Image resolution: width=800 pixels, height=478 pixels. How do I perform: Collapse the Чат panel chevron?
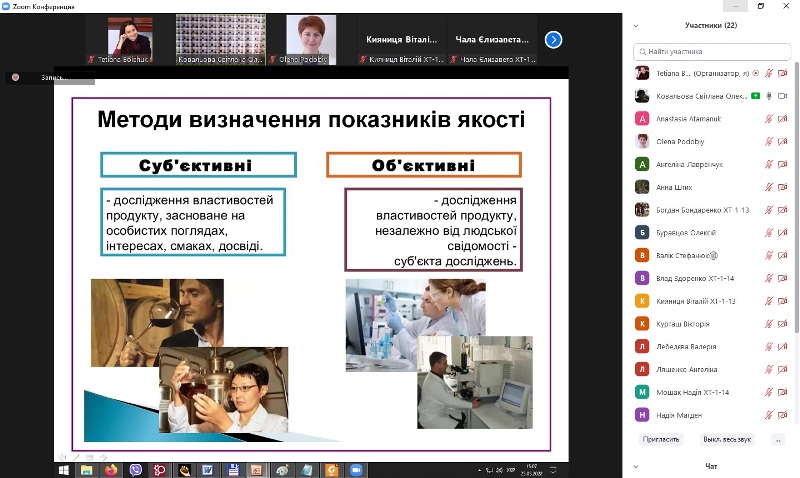click(636, 466)
